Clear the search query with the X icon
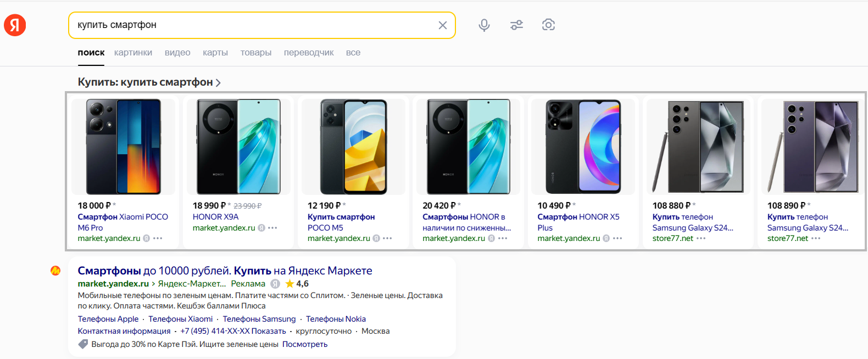 click(x=442, y=25)
